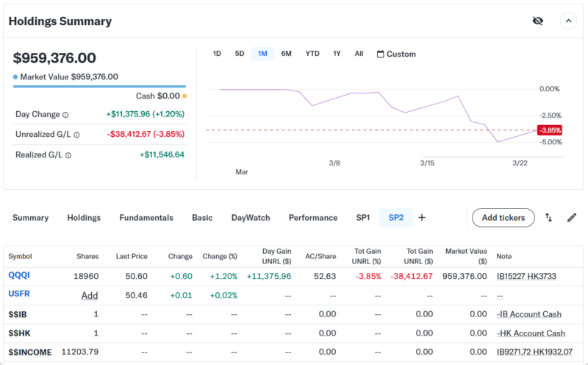
Task: Switch to the Performance tab
Action: pos(313,218)
